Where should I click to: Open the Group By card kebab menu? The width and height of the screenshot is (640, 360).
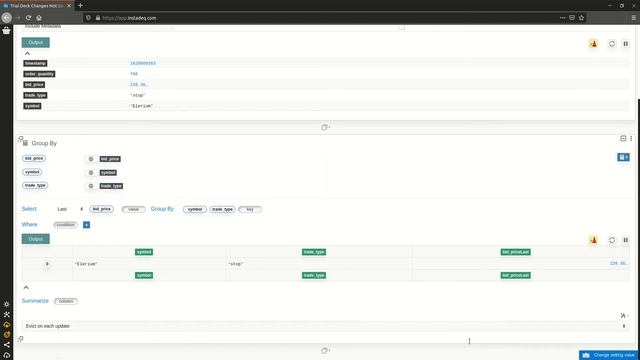(x=631, y=138)
